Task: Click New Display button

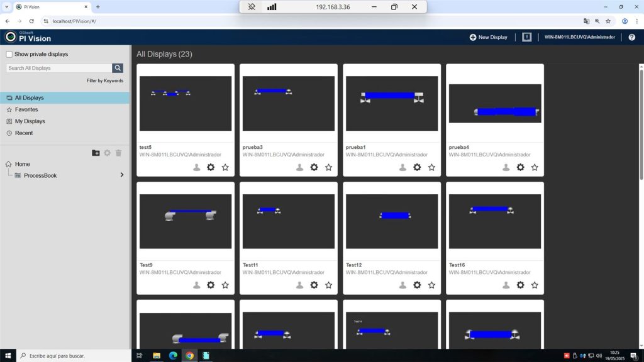Action: tap(488, 37)
